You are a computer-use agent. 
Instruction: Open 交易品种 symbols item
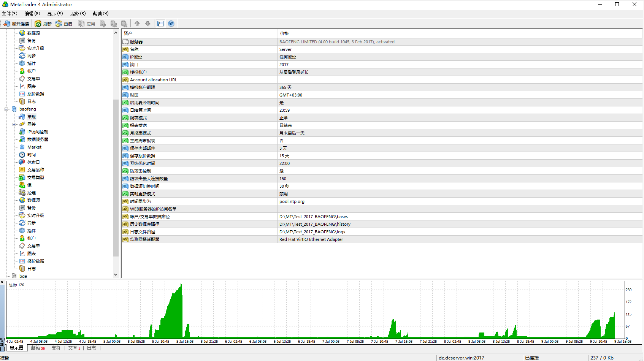point(36,170)
